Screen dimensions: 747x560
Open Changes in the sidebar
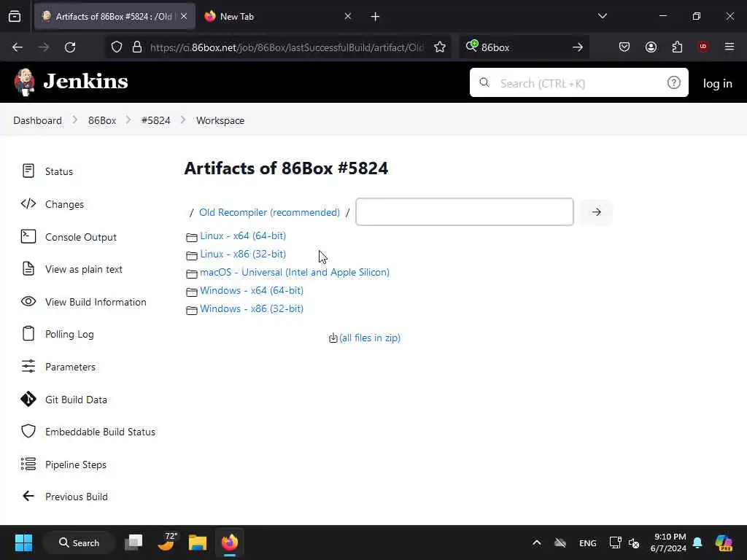click(53, 204)
